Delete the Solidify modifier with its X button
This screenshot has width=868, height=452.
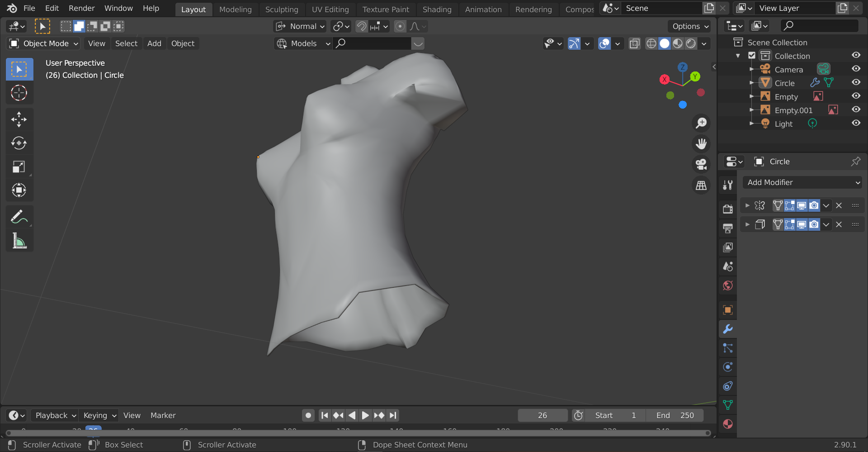coord(839,224)
